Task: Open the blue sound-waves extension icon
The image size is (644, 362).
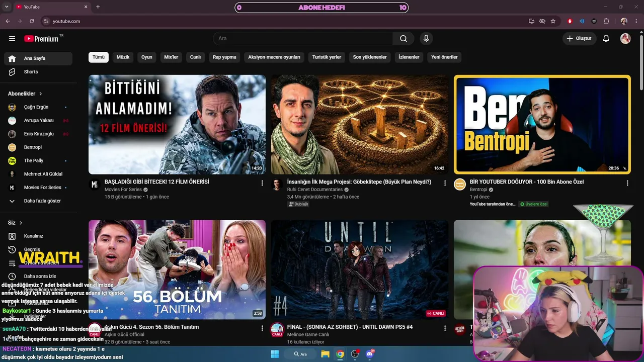Action: [582, 21]
